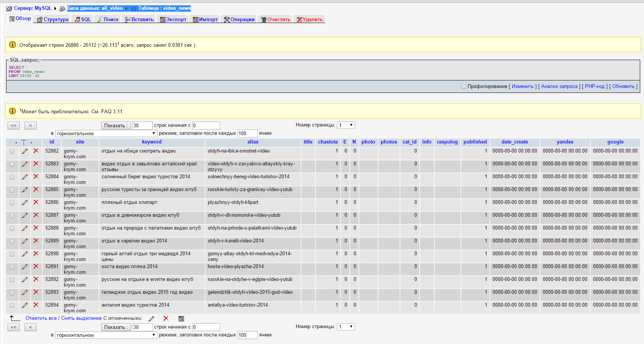Viewport: 644px width, 344px height.
Task: Delete row 52884 red X icon
Action: [x=36, y=177]
